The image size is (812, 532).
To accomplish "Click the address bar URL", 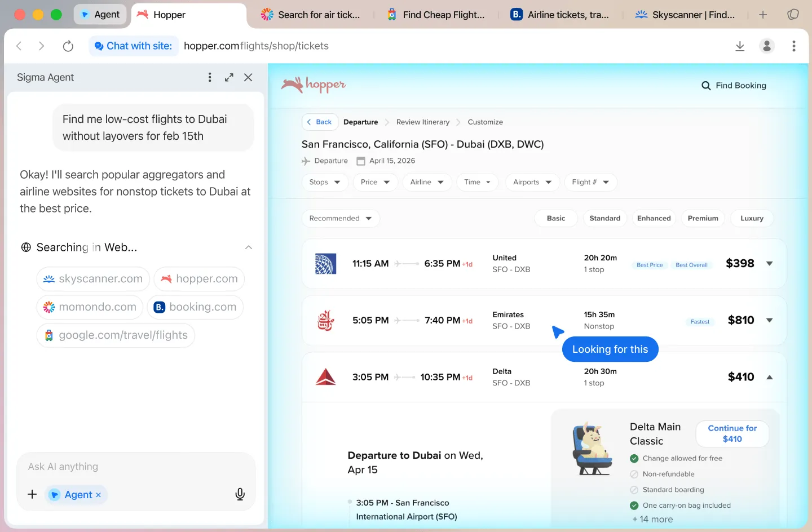I will pos(256,46).
